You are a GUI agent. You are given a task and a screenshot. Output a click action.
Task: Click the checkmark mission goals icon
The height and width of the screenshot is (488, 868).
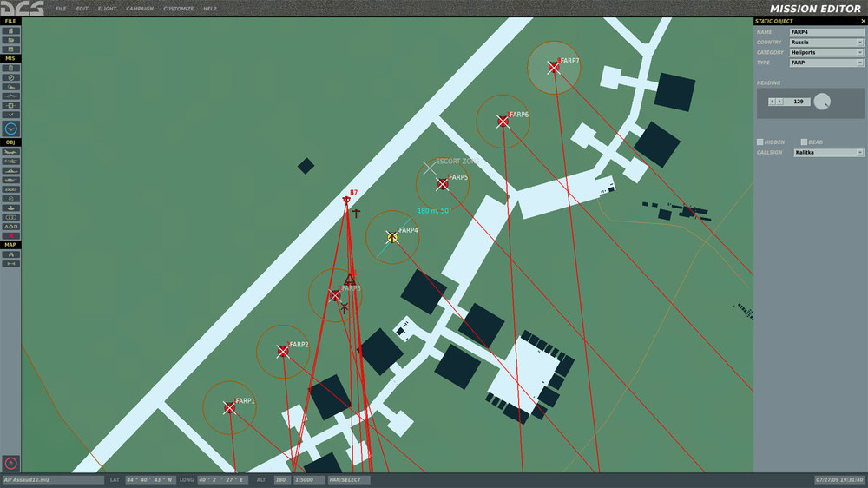coord(10,115)
